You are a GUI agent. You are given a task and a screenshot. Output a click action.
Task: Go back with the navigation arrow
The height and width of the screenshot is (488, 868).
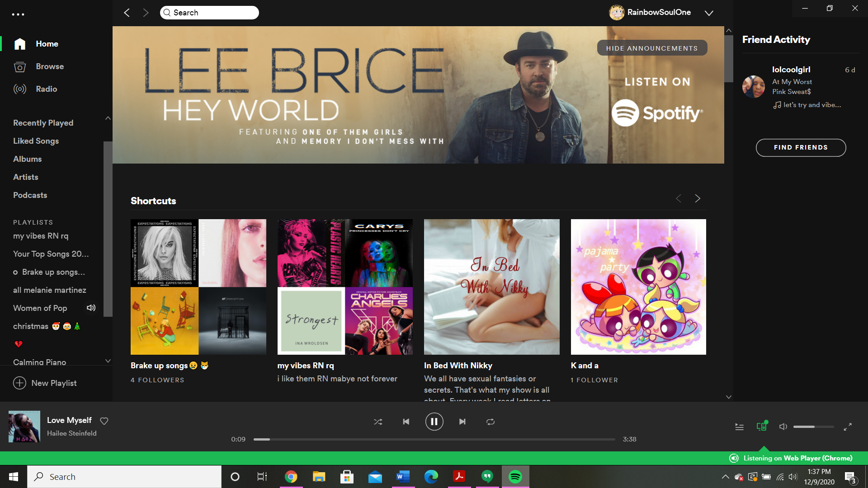[x=127, y=13]
